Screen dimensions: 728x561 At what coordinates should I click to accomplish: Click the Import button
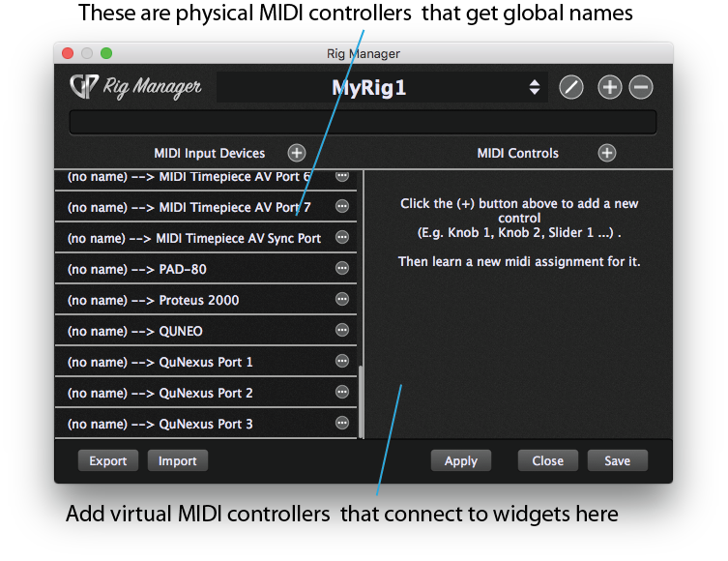(177, 460)
